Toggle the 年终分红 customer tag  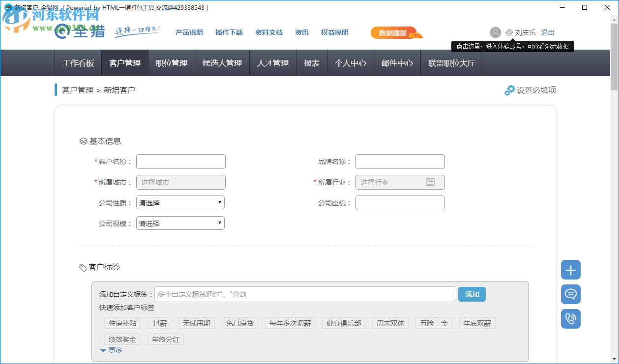(x=165, y=339)
